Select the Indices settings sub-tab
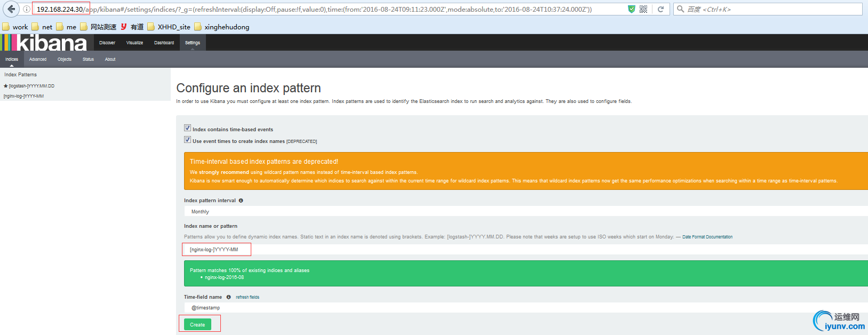Viewport: 868px width, 335px height. [x=12, y=59]
